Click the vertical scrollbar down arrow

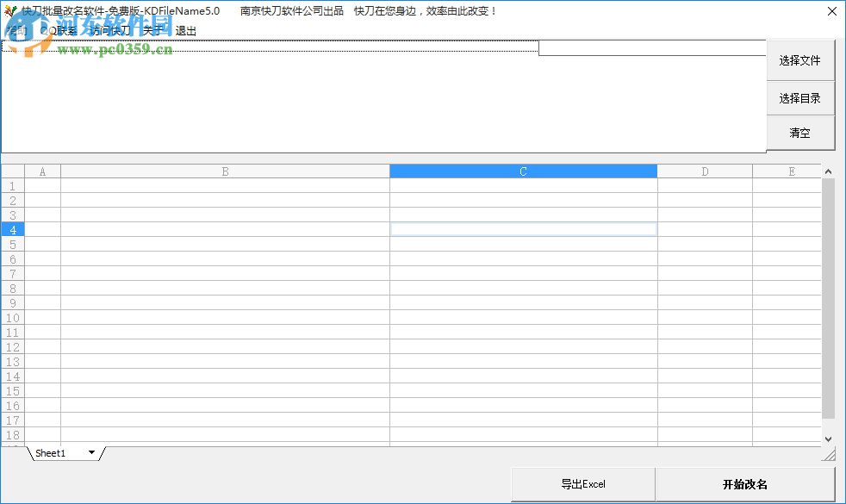click(828, 440)
